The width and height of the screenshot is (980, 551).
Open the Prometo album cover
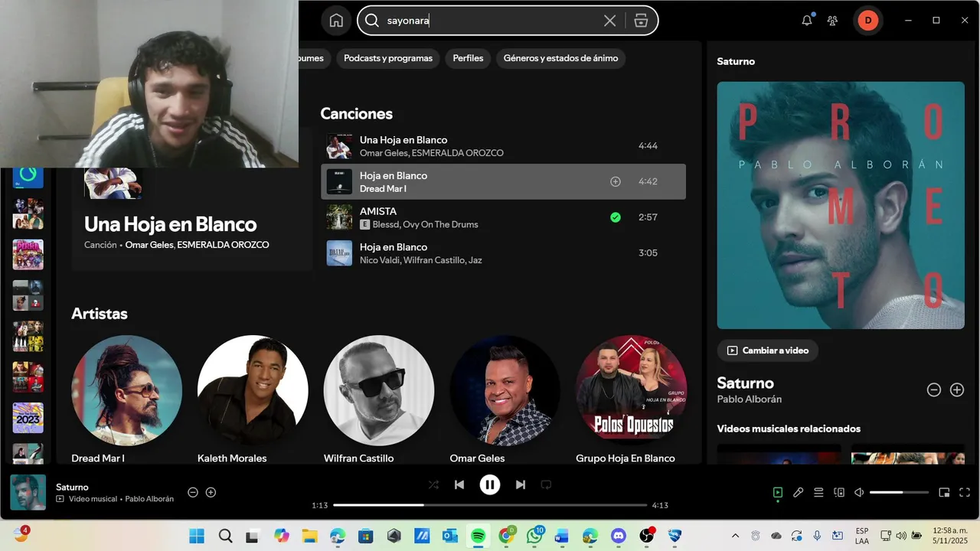[841, 205]
